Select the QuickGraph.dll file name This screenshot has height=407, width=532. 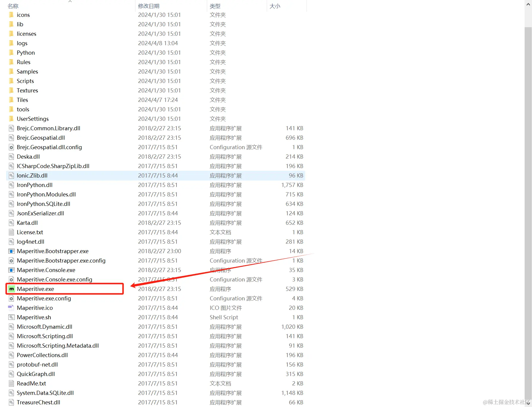[x=36, y=374]
